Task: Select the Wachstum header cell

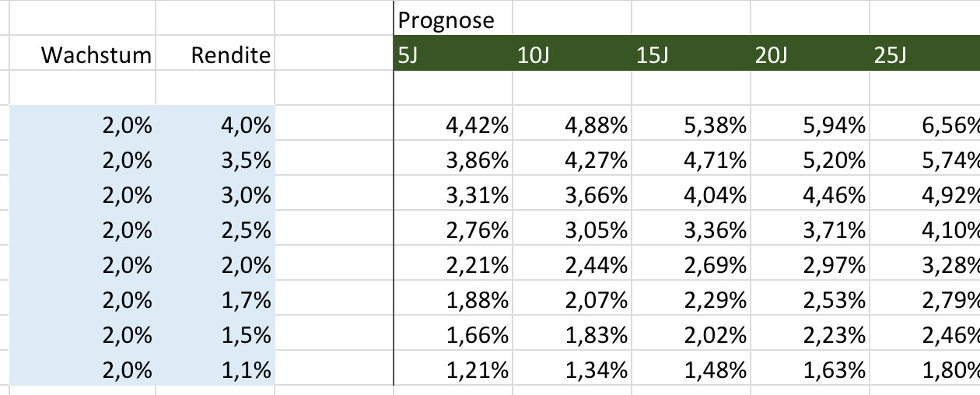Action: point(96,55)
